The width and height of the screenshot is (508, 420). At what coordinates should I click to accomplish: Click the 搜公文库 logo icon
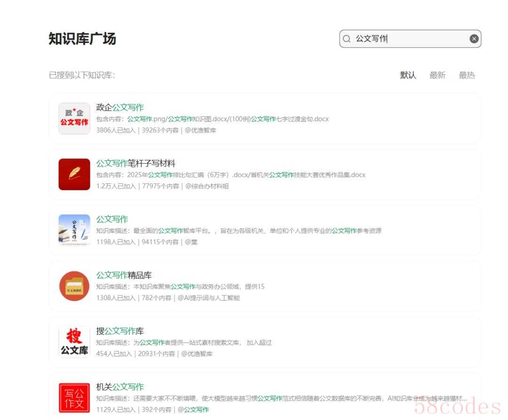(74, 342)
